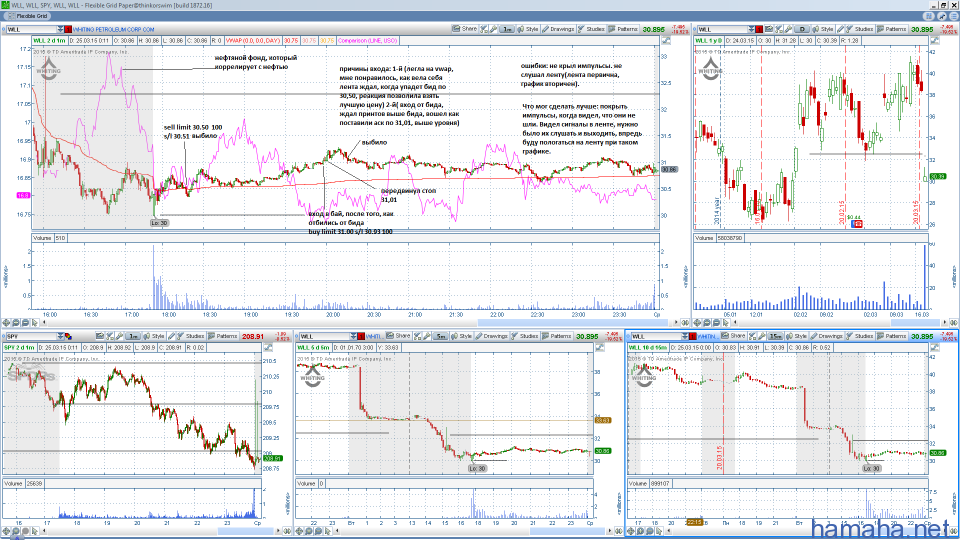The width and height of the screenshot is (960, 540).
Task: Open settings wrench in SPY chart toolbar
Action: 119,336
